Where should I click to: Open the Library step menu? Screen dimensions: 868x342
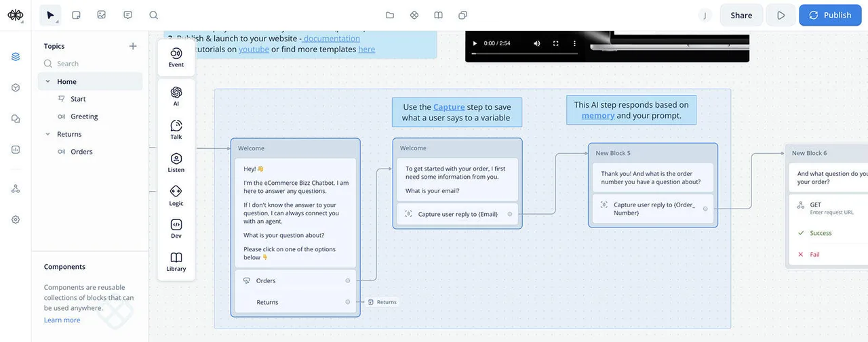tap(176, 262)
